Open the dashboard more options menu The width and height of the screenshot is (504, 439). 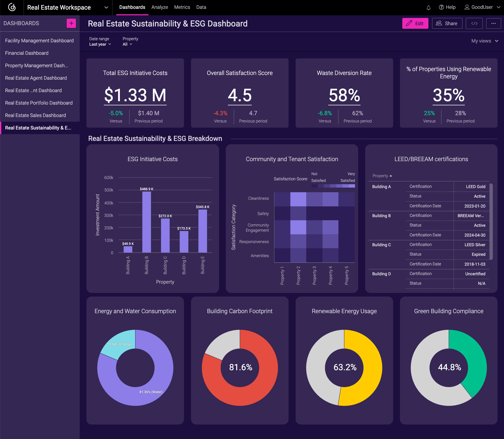coord(494,23)
